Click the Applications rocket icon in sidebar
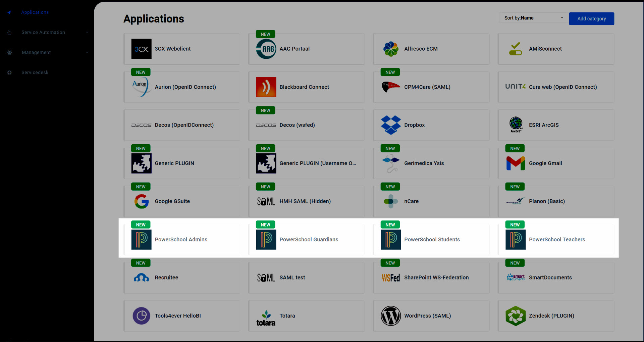This screenshot has height=342, width=644. point(9,12)
